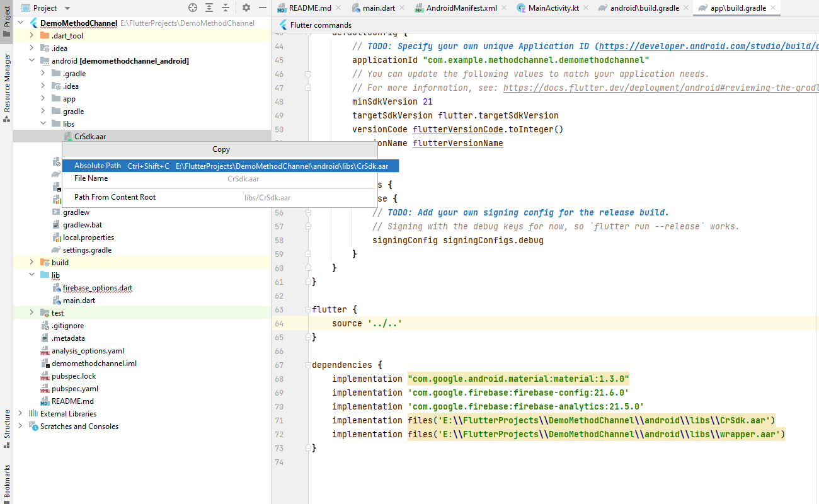Open Project panel gear options

point(246,8)
